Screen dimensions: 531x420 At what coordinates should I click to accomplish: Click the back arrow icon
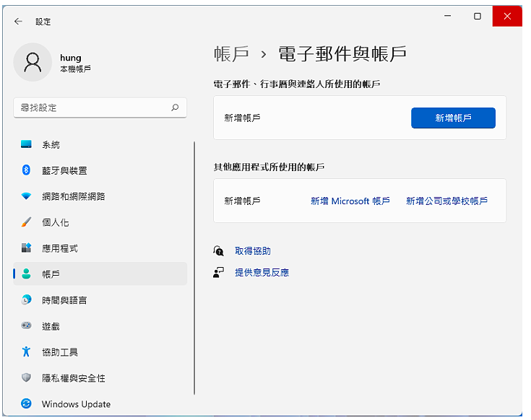coord(18,22)
